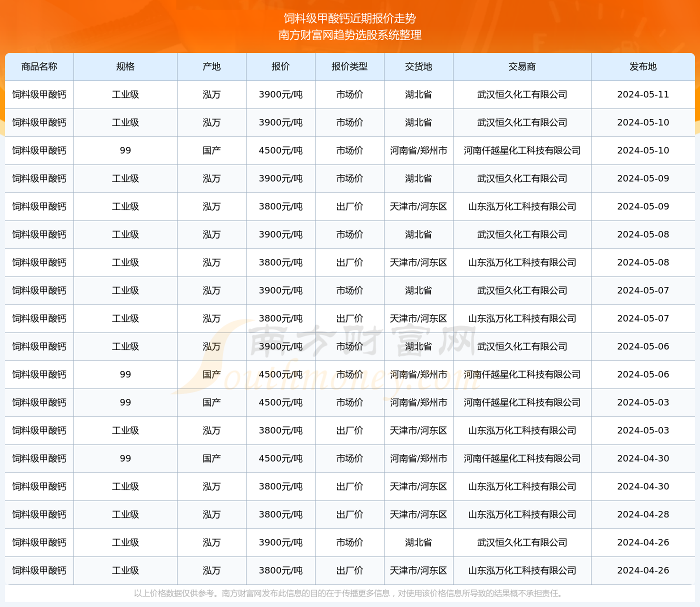Click 河南仟越星化工科技有限公司 in the 2024-04-30 row
The width and height of the screenshot is (700, 607).
522,458
